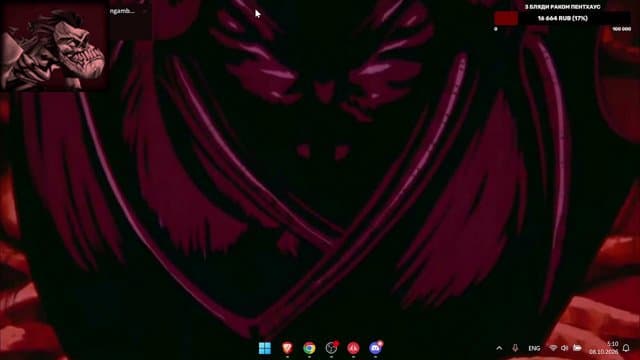Open the clock and date flyout
640x360 pixels.
604,348
